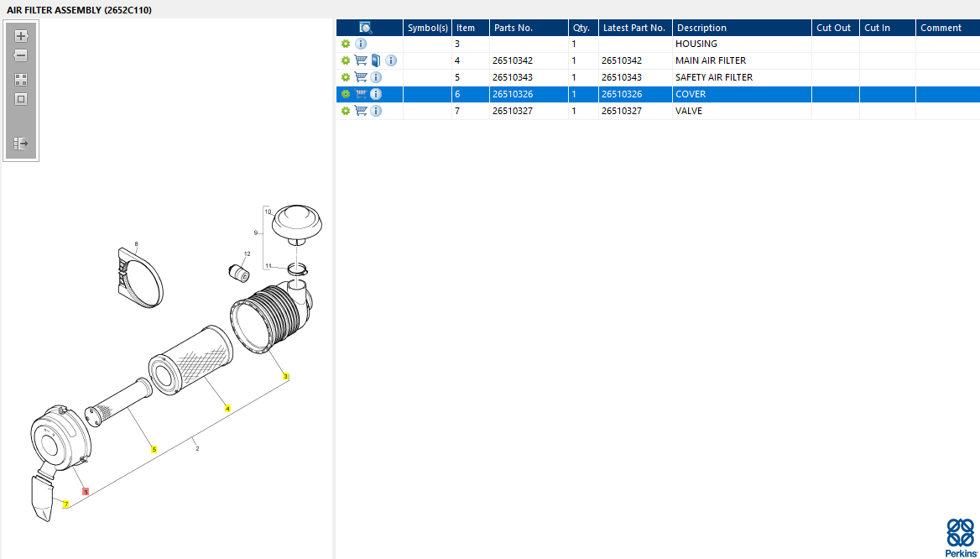Click the green gear icon in the SAFETY AIR FILTER row
Screen dimensions: 980x559
pyautogui.click(x=346, y=77)
